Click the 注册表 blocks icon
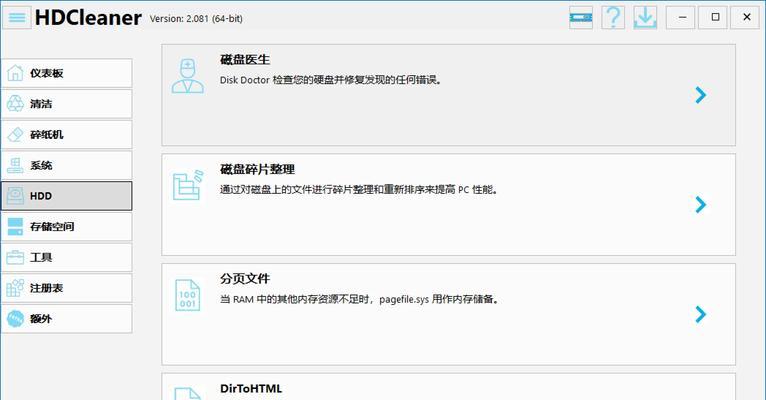 click(x=15, y=288)
